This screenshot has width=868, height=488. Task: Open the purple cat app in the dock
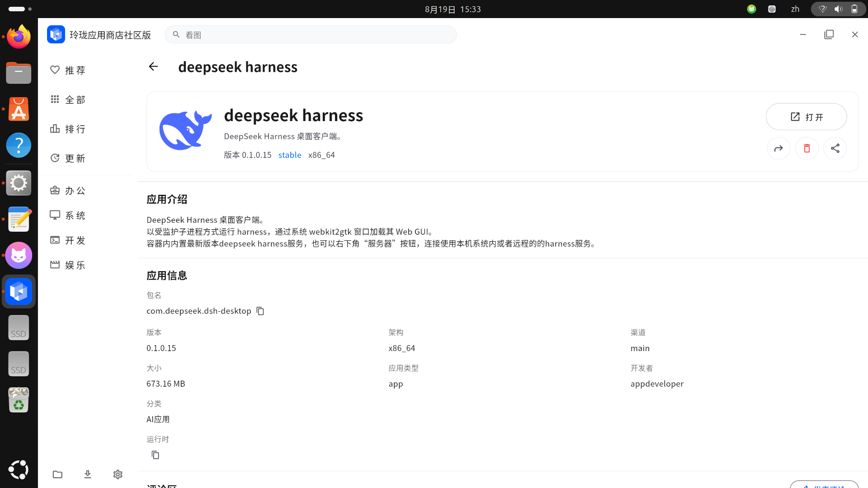[x=19, y=255]
